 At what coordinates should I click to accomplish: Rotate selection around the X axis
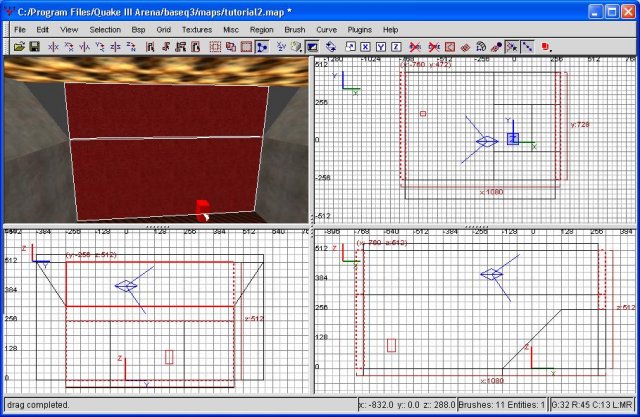(69, 47)
